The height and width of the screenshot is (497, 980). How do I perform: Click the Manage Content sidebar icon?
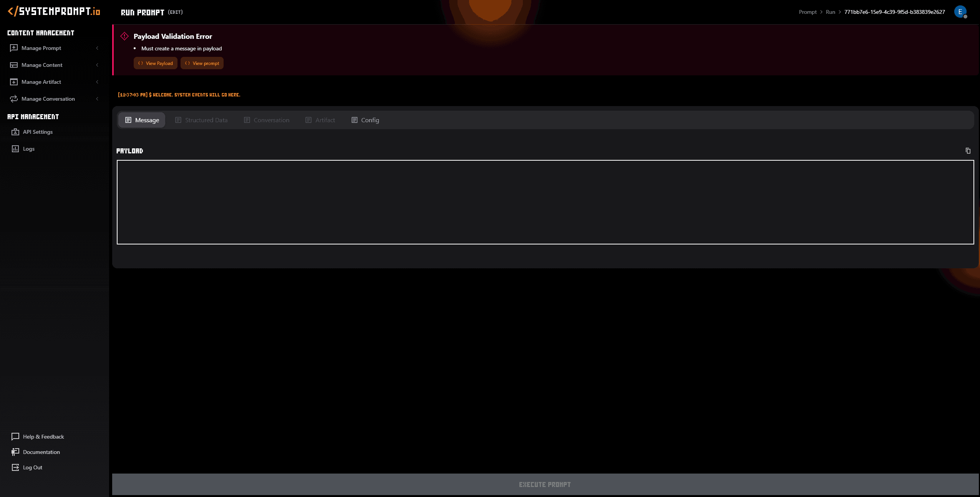coord(14,65)
